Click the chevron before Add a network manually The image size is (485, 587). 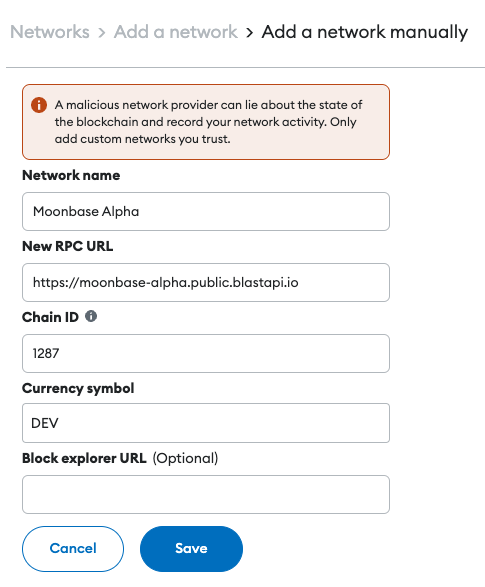coord(250,33)
